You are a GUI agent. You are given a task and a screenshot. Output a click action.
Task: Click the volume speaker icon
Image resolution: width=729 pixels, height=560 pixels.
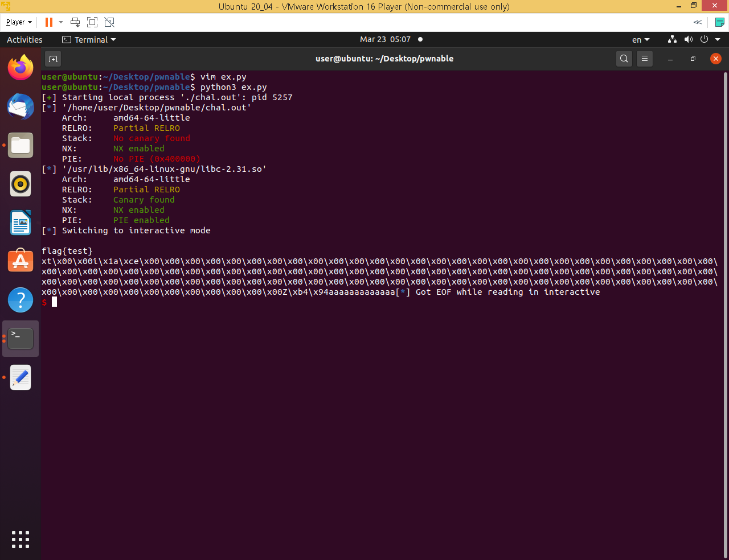[689, 40]
